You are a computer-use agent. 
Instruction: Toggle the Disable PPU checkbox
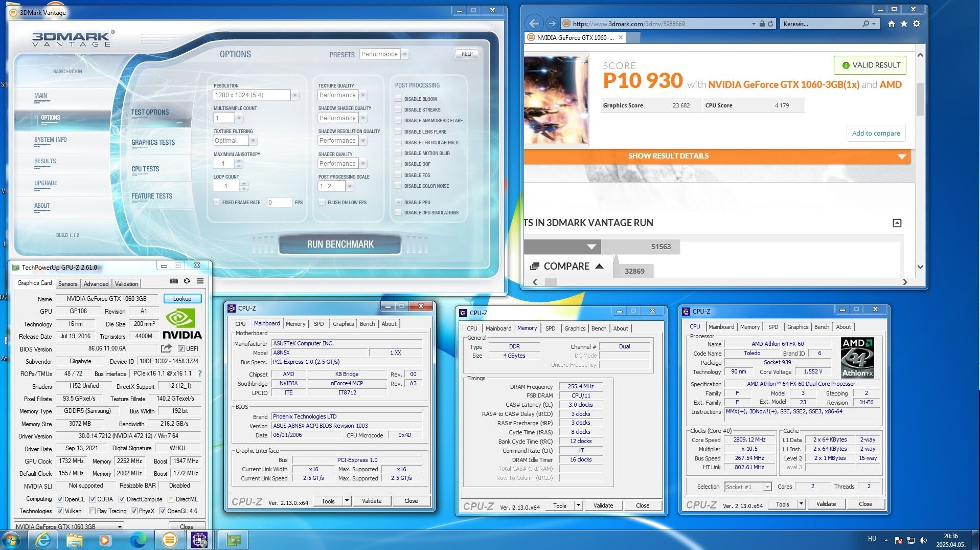tap(398, 202)
